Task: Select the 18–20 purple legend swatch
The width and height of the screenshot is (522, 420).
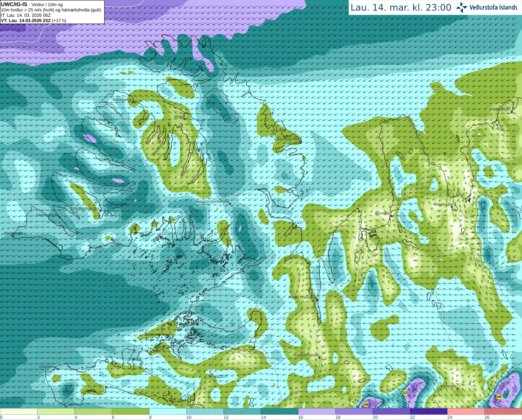Action: pyautogui.click(x=354, y=411)
